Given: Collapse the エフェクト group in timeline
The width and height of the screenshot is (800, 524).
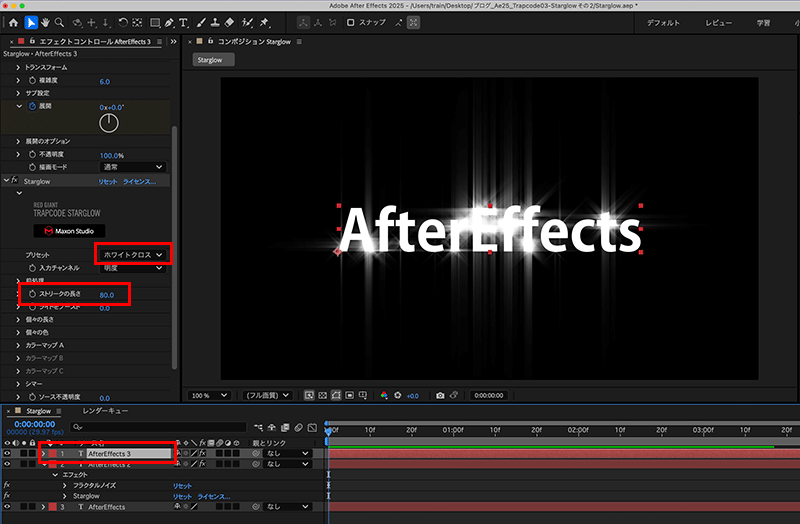Looking at the screenshot, I should 55,475.
